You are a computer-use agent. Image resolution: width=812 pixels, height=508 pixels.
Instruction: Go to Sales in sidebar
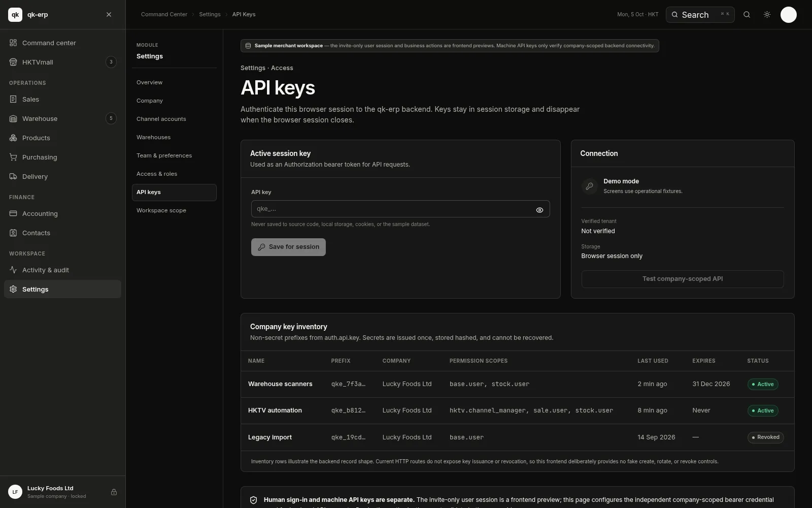62,99
